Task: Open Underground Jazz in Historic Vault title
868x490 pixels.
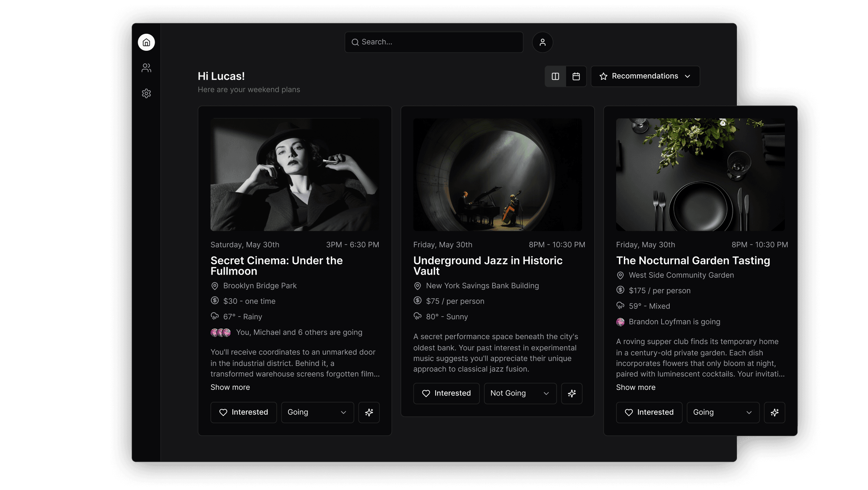Action: pos(488,266)
